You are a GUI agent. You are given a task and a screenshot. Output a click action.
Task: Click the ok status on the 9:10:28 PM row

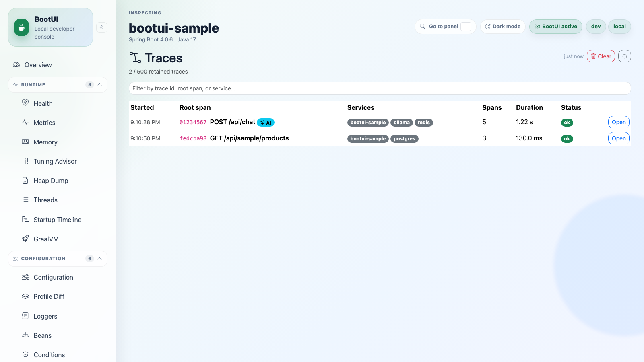567,123
